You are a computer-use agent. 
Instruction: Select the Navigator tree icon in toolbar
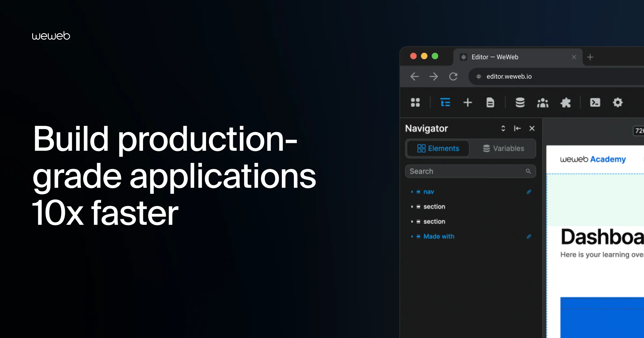(x=445, y=102)
